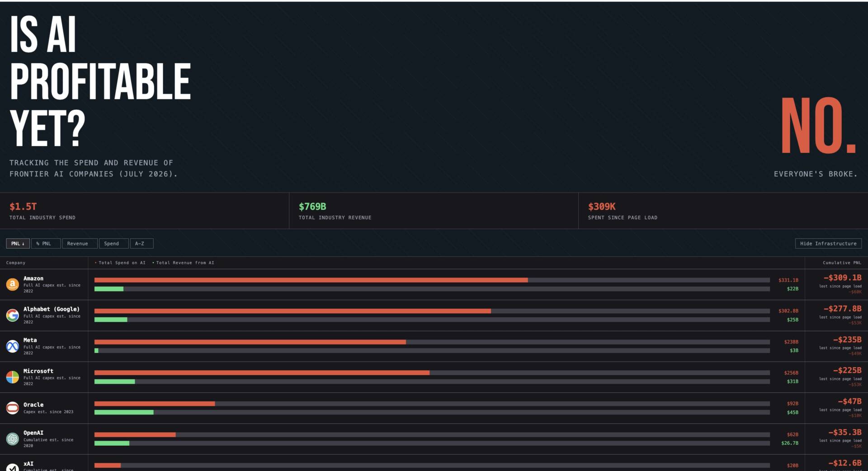Click the xAI logo icon
The height and width of the screenshot is (471, 868).
[x=12, y=467]
